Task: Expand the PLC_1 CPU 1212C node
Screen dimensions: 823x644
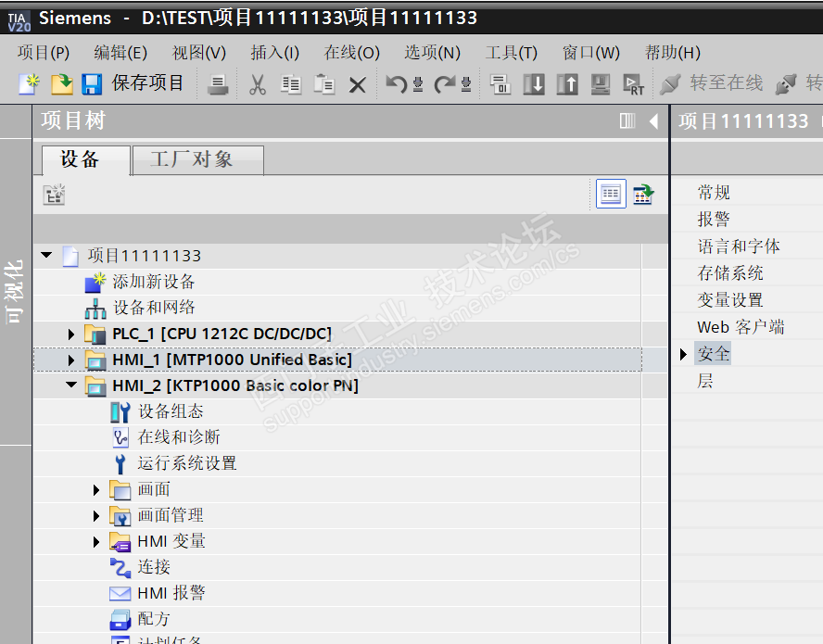Action: [71, 334]
